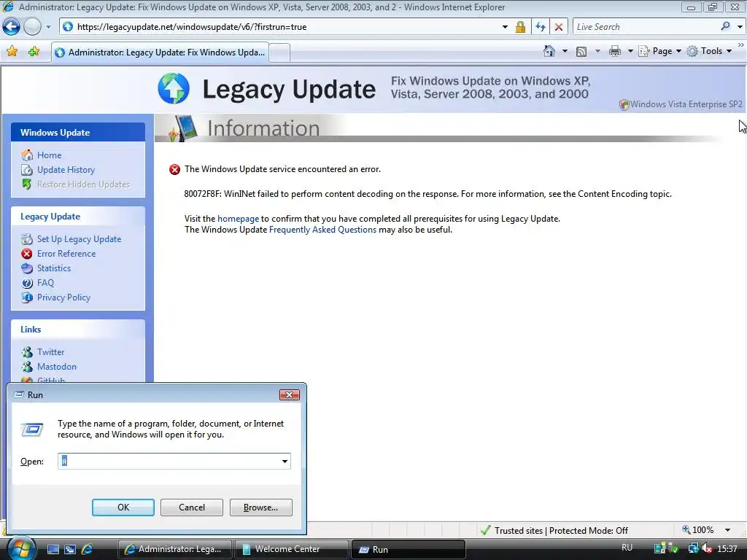
Task: Click into the Live Search box
Action: point(646,27)
